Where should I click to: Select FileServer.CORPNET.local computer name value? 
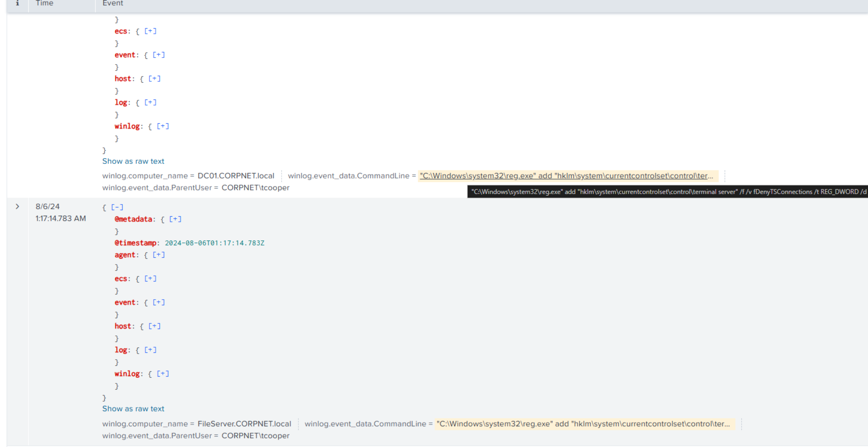[244, 424]
